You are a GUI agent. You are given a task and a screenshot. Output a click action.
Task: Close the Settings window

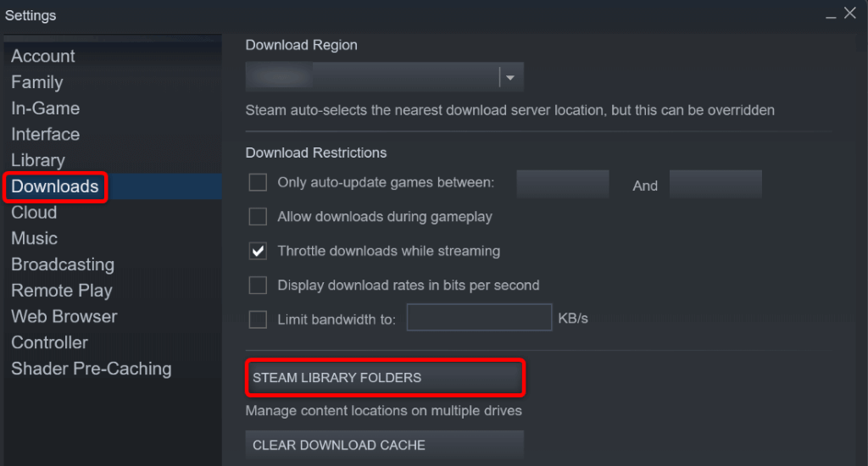point(849,13)
